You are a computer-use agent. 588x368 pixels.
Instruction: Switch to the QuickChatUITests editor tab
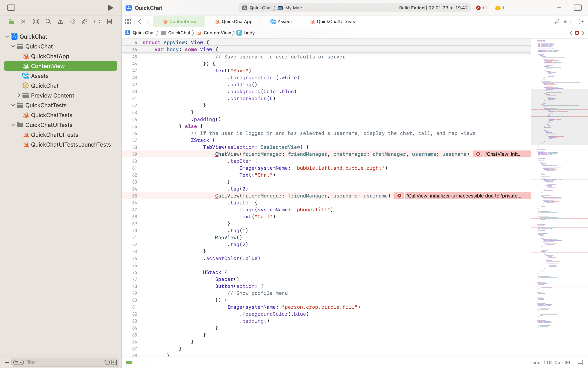(x=332, y=21)
